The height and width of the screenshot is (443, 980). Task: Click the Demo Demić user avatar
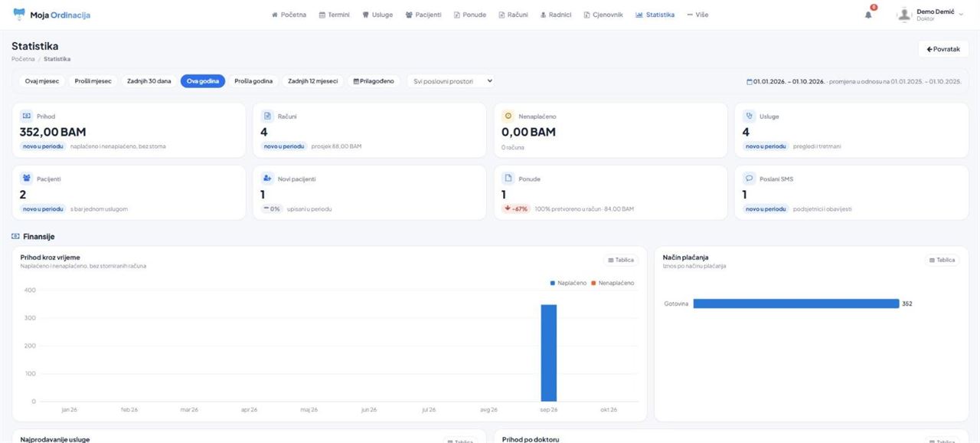pyautogui.click(x=904, y=15)
